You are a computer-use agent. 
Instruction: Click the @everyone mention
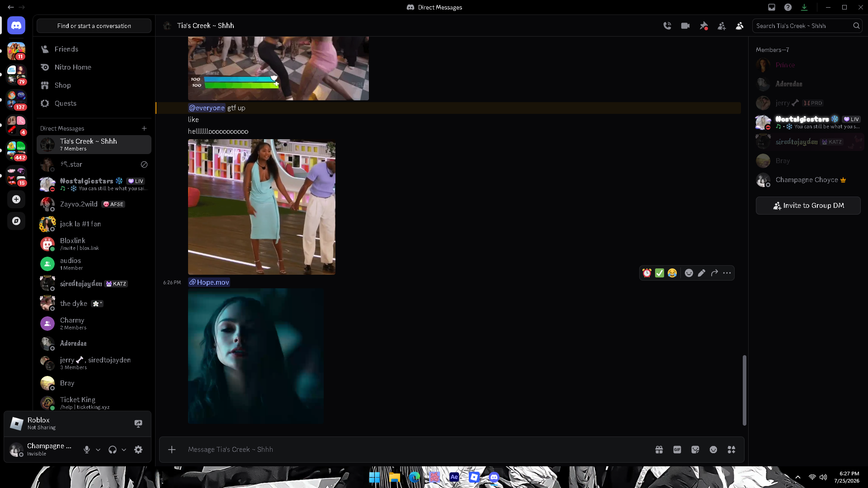click(207, 108)
